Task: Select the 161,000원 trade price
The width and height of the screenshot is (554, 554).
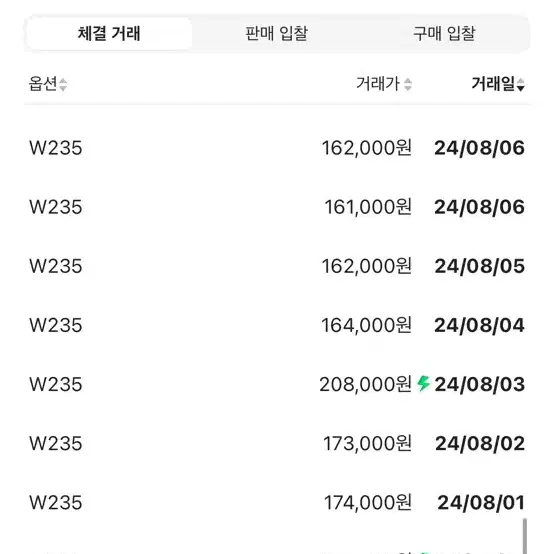Action: coord(368,207)
